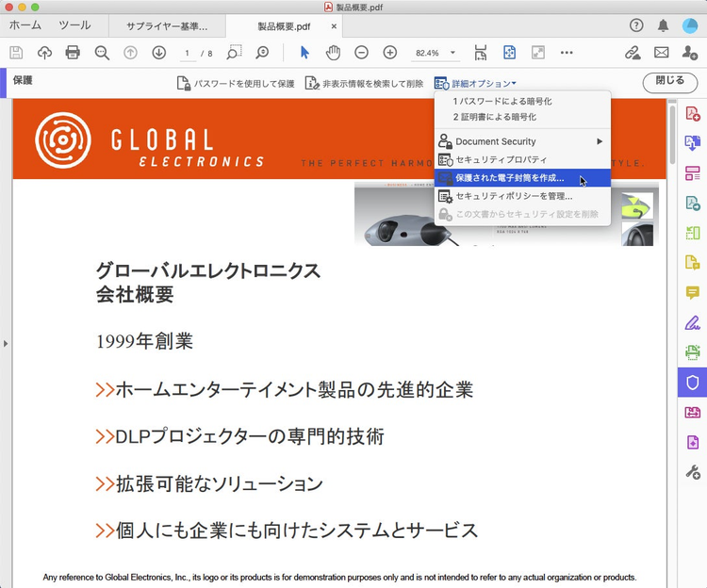Click 非表示情報を検索して削除 button

(x=364, y=83)
